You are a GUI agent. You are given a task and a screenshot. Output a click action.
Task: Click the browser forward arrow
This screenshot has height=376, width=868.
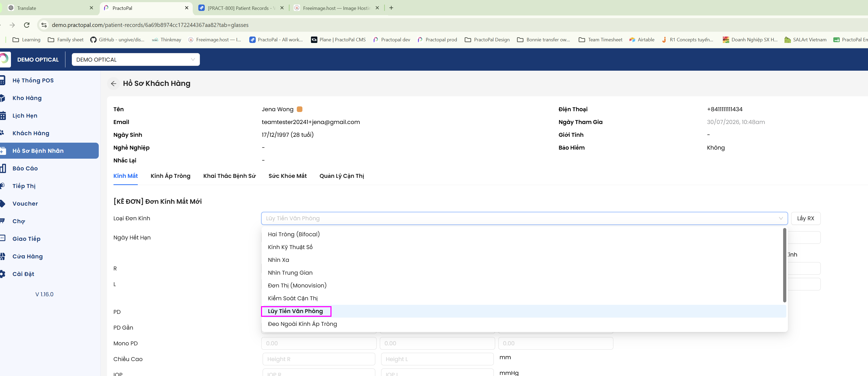tap(12, 25)
